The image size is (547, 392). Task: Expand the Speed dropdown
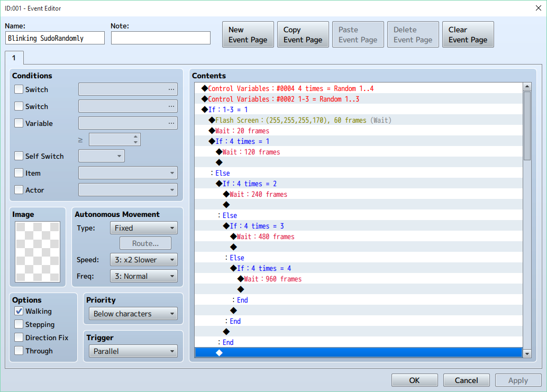click(143, 260)
